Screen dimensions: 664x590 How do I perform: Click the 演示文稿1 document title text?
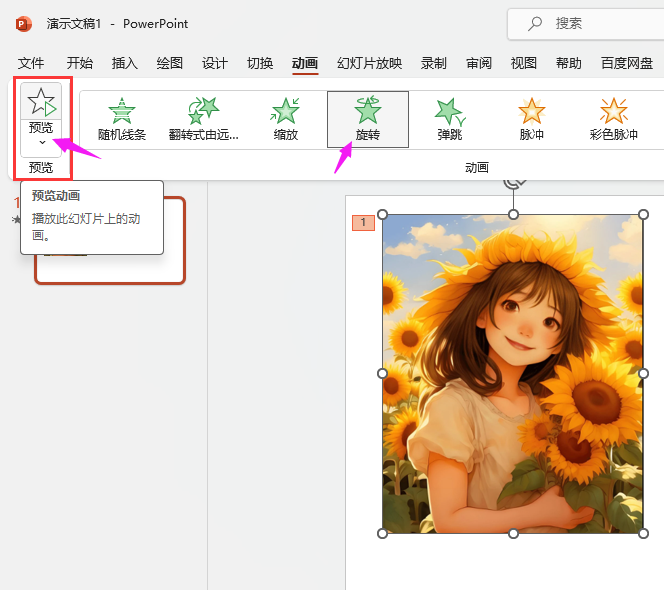[74, 24]
